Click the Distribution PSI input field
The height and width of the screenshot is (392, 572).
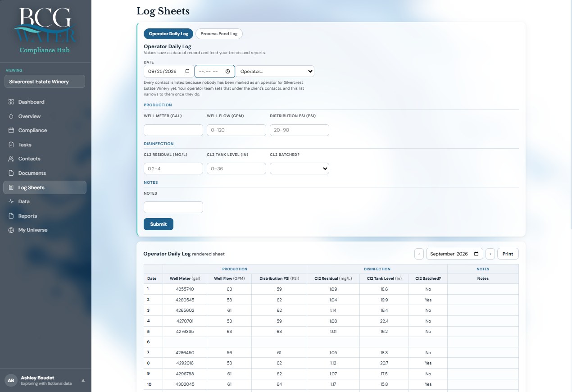coord(300,130)
